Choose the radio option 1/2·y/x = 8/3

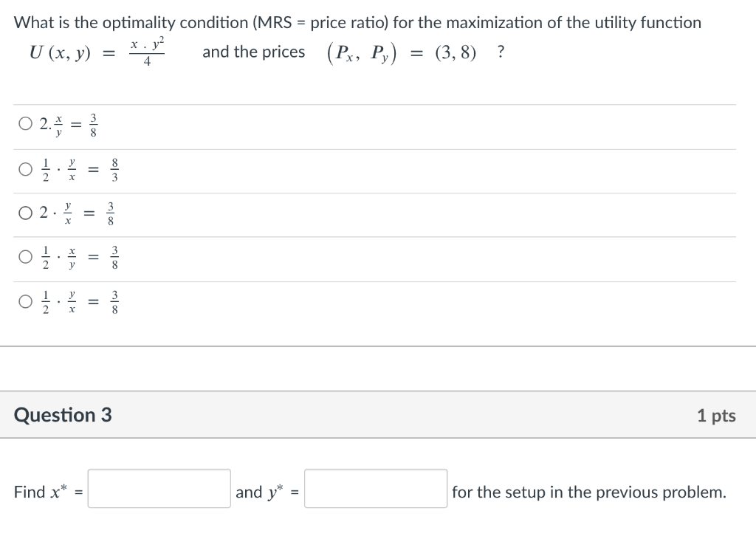click(x=25, y=169)
